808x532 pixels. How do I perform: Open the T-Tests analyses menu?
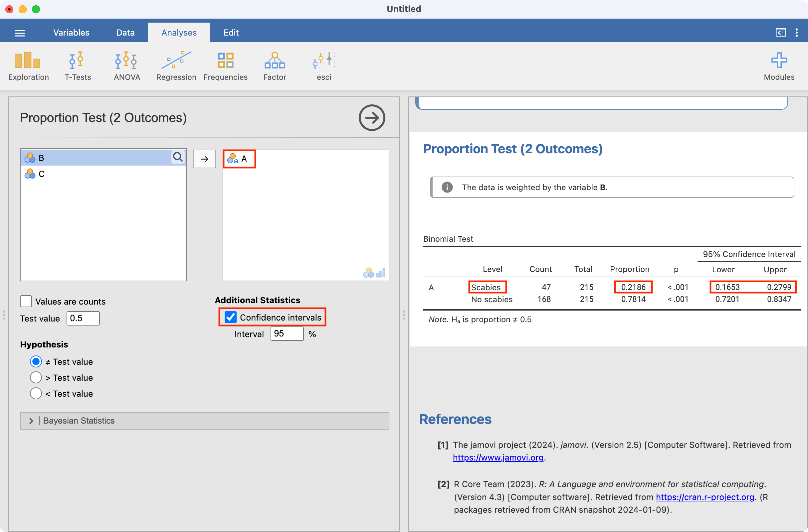click(78, 66)
